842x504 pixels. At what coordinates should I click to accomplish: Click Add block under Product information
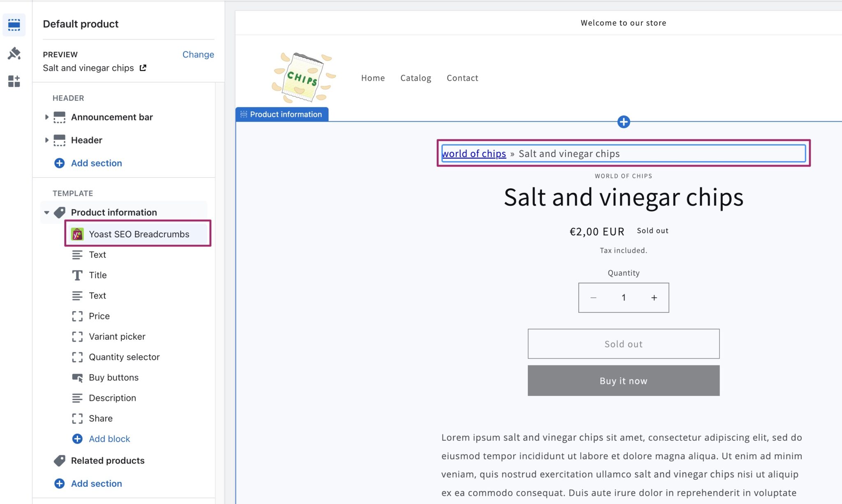point(109,439)
